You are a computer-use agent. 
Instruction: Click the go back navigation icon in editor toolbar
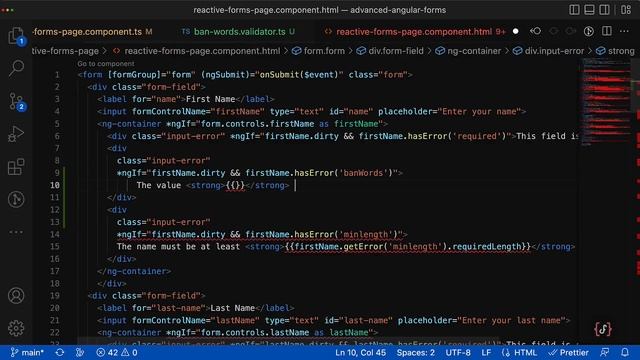(x=536, y=31)
